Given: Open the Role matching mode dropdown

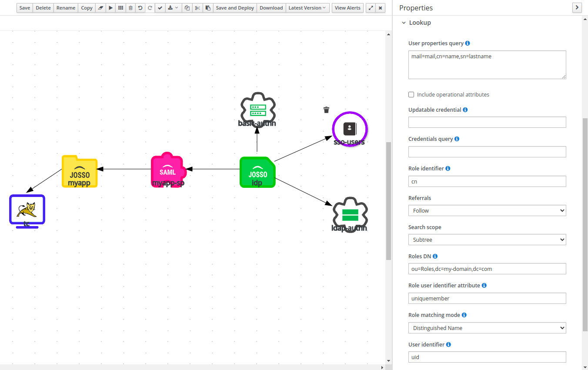Looking at the screenshot, I should (x=487, y=328).
